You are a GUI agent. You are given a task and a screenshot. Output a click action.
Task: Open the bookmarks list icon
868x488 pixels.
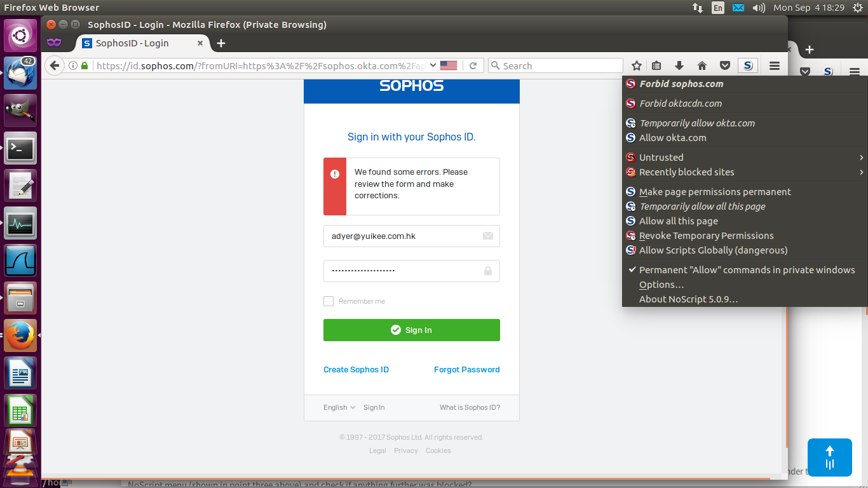[657, 65]
